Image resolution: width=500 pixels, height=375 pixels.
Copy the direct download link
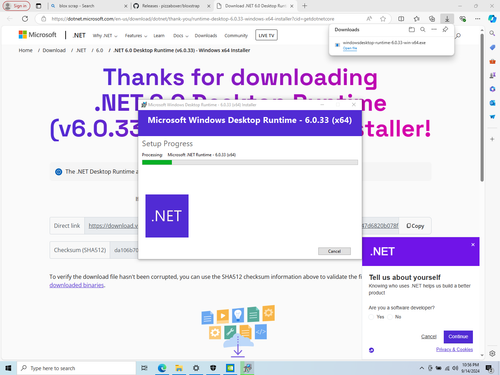(x=415, y=226)
